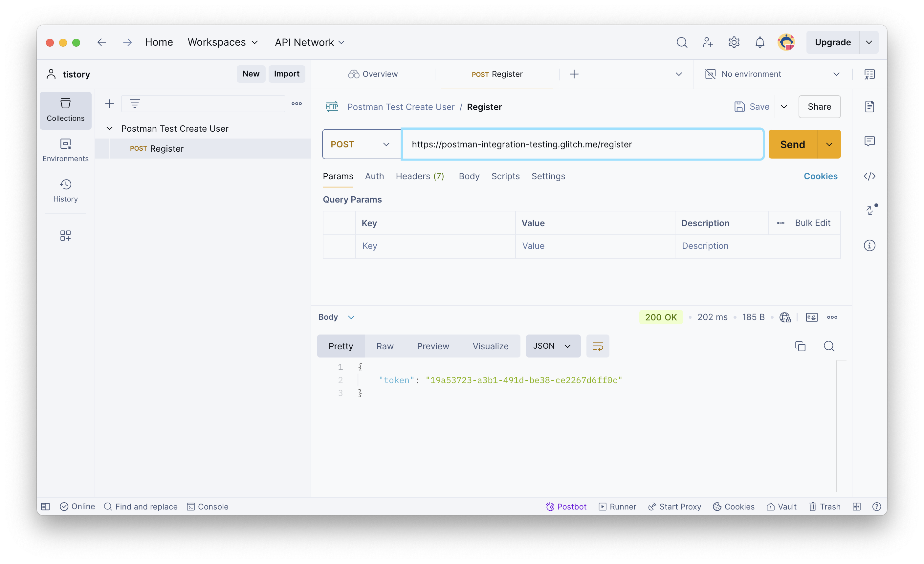Open the Cookies link beside Settings
This screenshot has height=564, width=924.
click(x=820, y=176)
